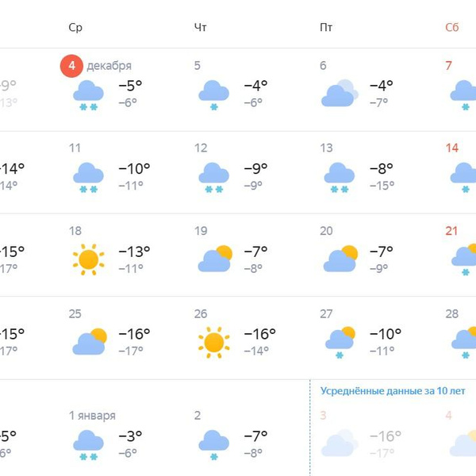Click the sunny icon for day 18
Viewport: 476px width, 476px height.
(x=88, y=259)
